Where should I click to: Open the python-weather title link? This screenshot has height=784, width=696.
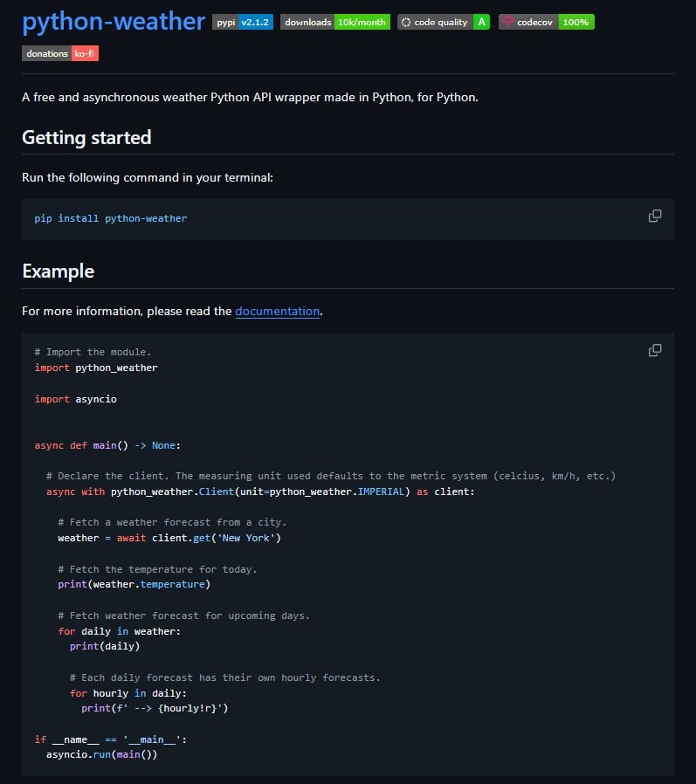coord(114,21)
